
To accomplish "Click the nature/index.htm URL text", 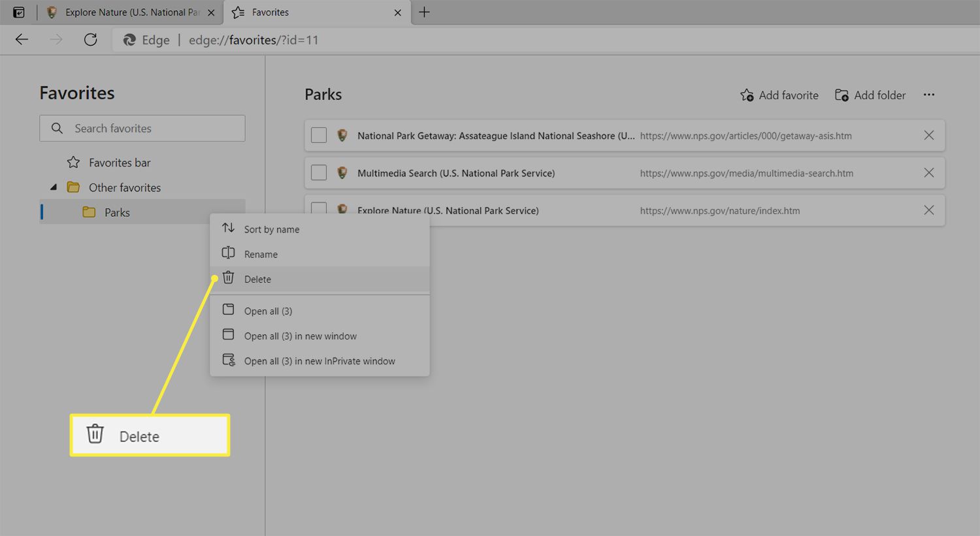I will click(720, 210).
